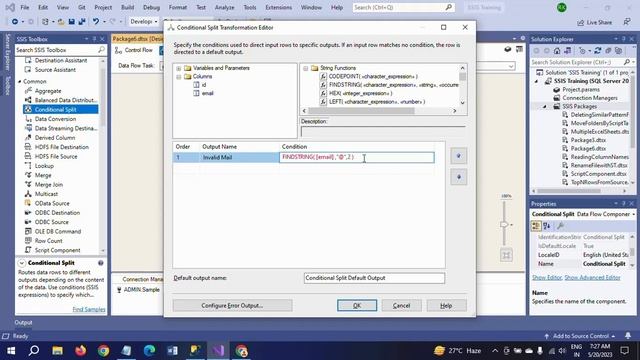Select Multicast toolbox item
640x360 pixels.
point(46,194)
